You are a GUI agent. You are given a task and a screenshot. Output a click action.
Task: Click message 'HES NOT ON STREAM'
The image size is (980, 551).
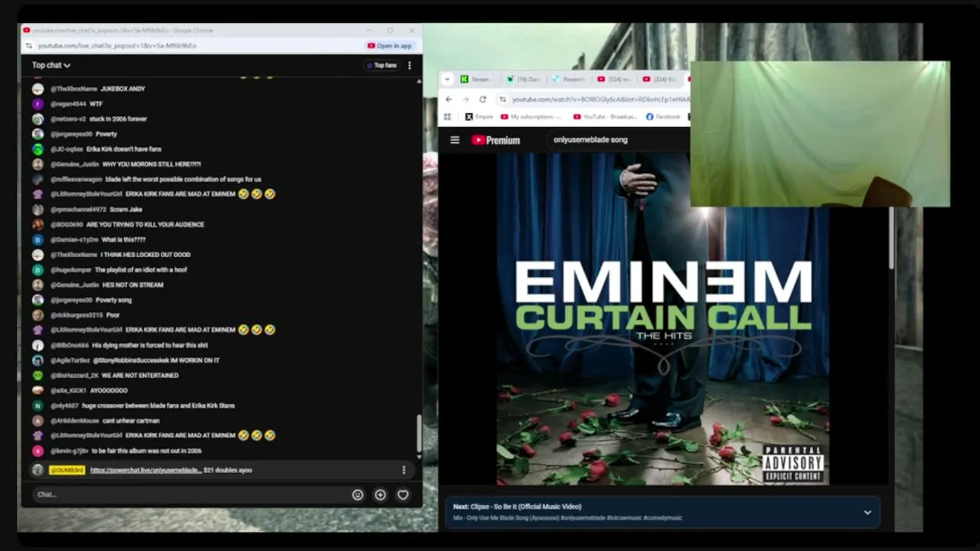click(x=132, y=285)
